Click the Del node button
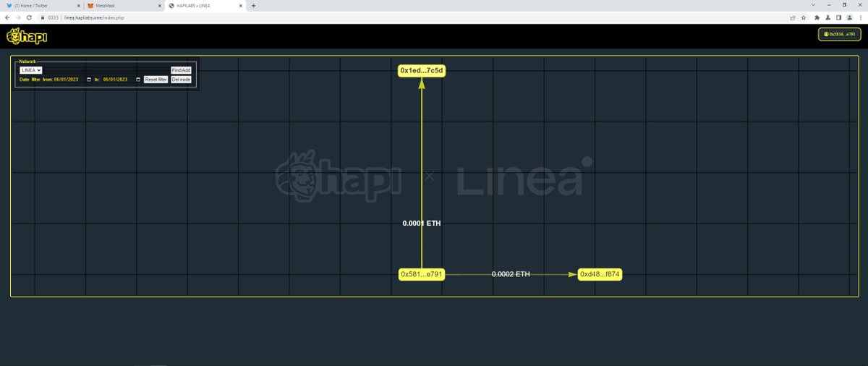The image size is (868, 366). click(181, 80)
